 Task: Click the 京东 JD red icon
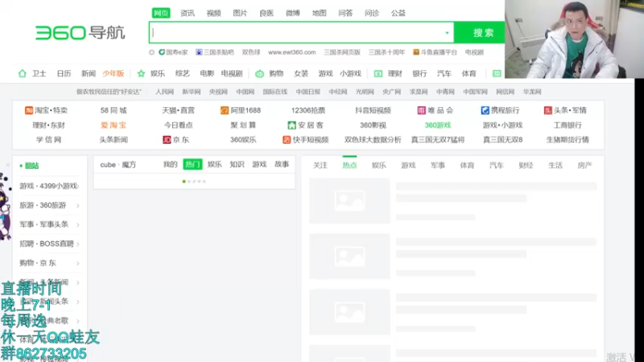(x=167, y=140)
